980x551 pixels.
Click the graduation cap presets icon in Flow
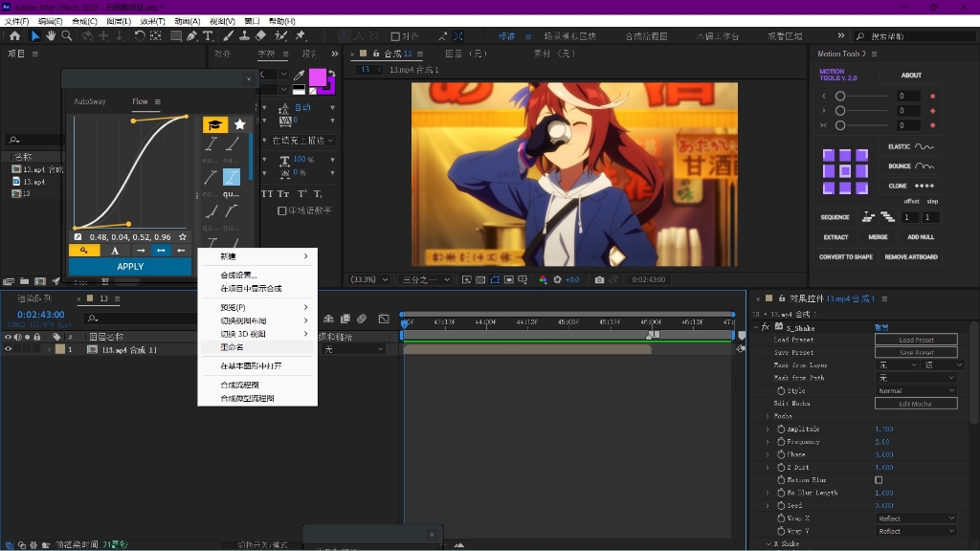(214, 124)
